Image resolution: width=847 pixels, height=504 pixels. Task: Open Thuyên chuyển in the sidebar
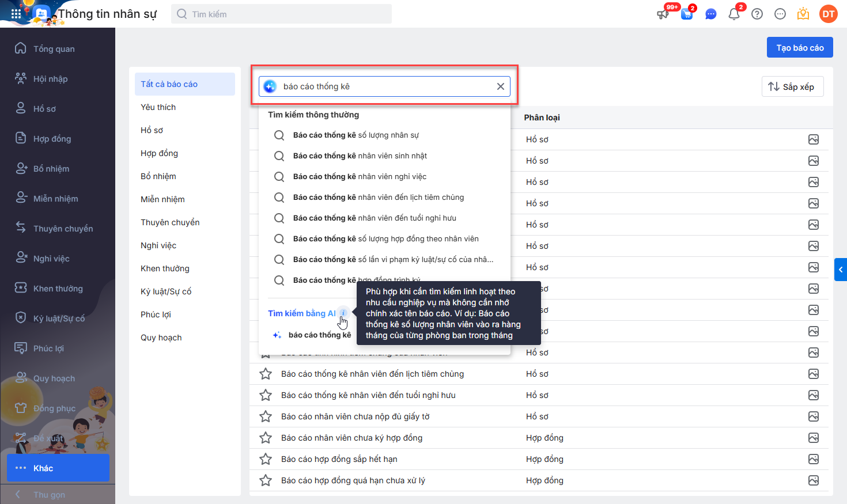[58, 229]
